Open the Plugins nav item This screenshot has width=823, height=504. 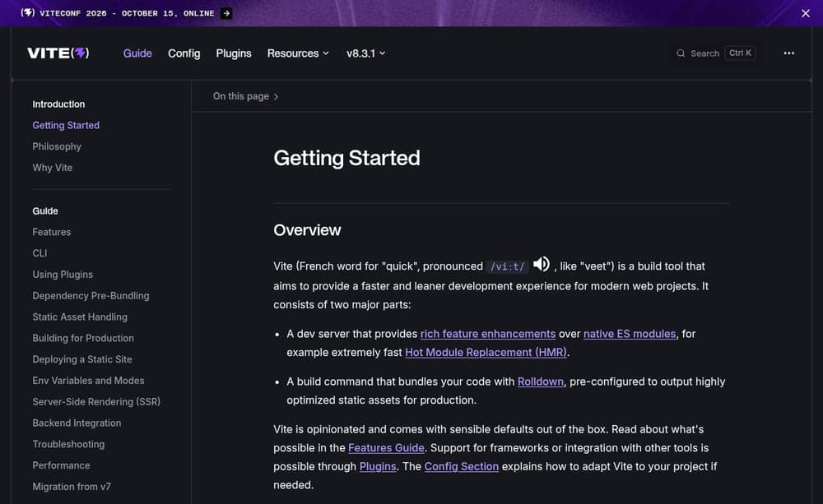(x=234, y=53)
